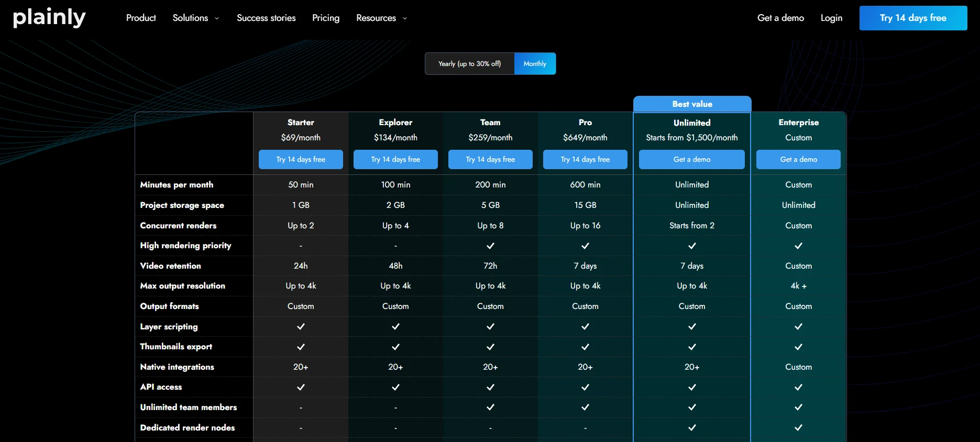Select the Output formats label
This screenshot has height=442, width=980.
169,306
